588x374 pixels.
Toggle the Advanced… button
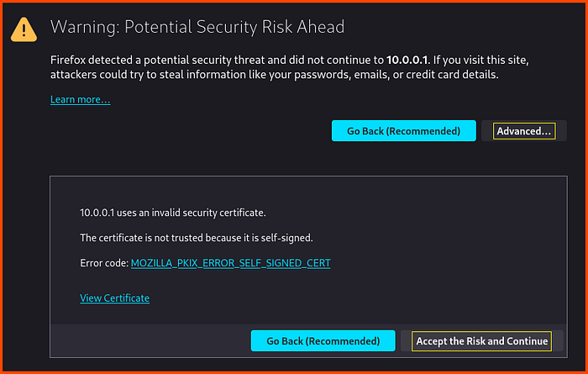(x=524, y=131)
